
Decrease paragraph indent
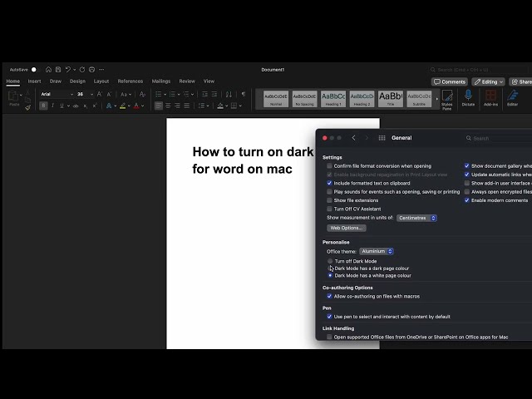pos(205,94)
